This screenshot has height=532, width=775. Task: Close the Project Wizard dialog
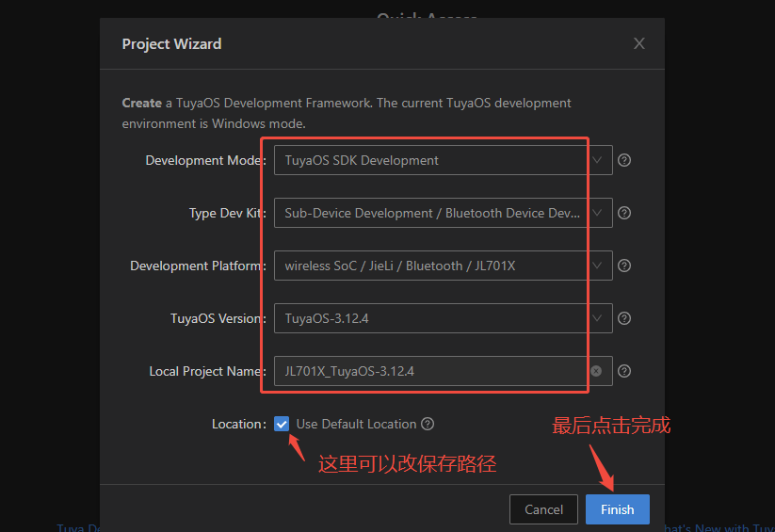(639, 43)
